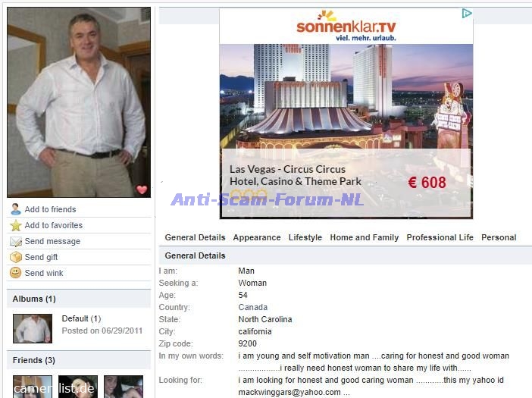
Task: Select the Home and Family tab
Action: click(x=365, y=237)
